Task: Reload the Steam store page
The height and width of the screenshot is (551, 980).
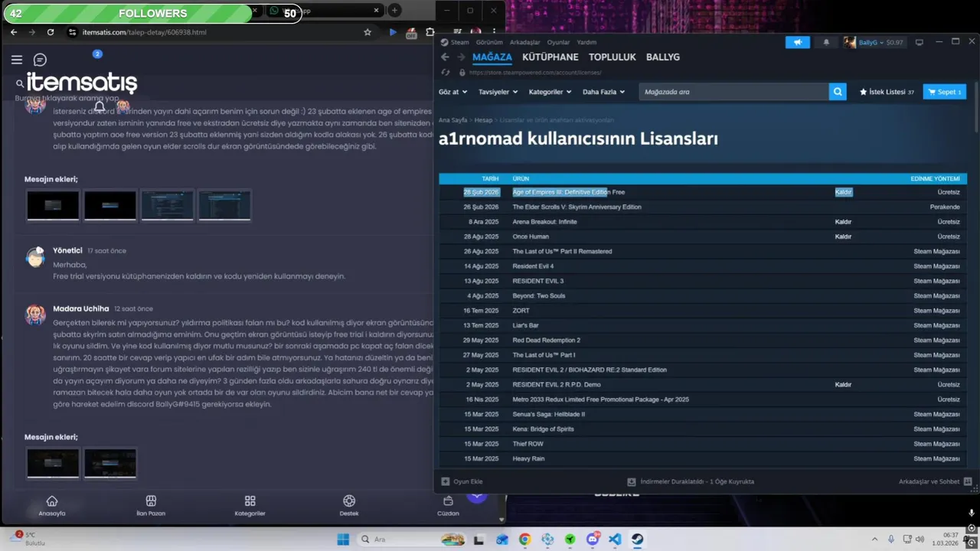Action: [x=446, y=73]
